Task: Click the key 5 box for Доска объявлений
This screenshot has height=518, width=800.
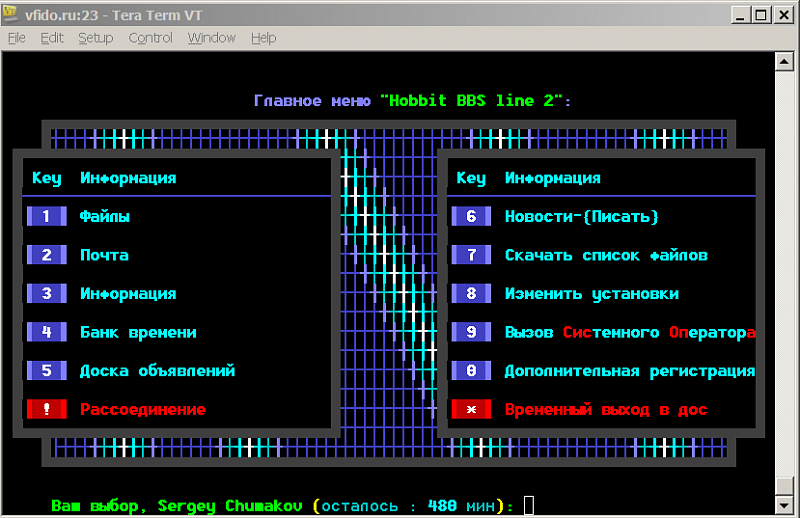Action: pyautogui.click(x=46, y=371)
